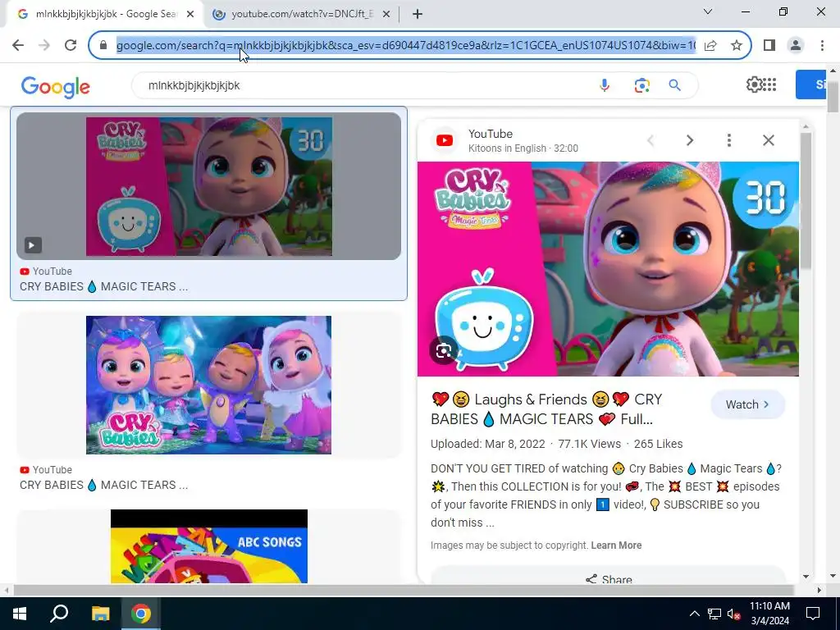Screen dimensions: 840x630
Task: Close the youtube.com/watch tab
Action: coord(386,15)
